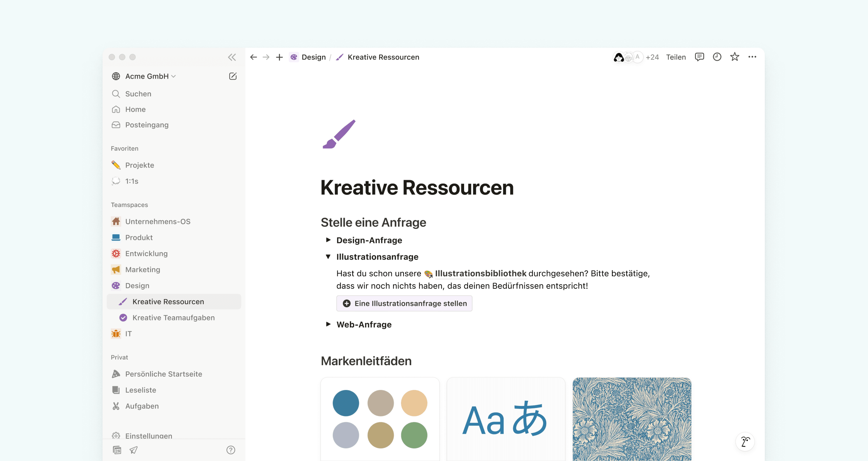This screenshot has width=868, height=461.
Task: Click the purple paintbrush page icon
Action: click(x=339, y=134)
